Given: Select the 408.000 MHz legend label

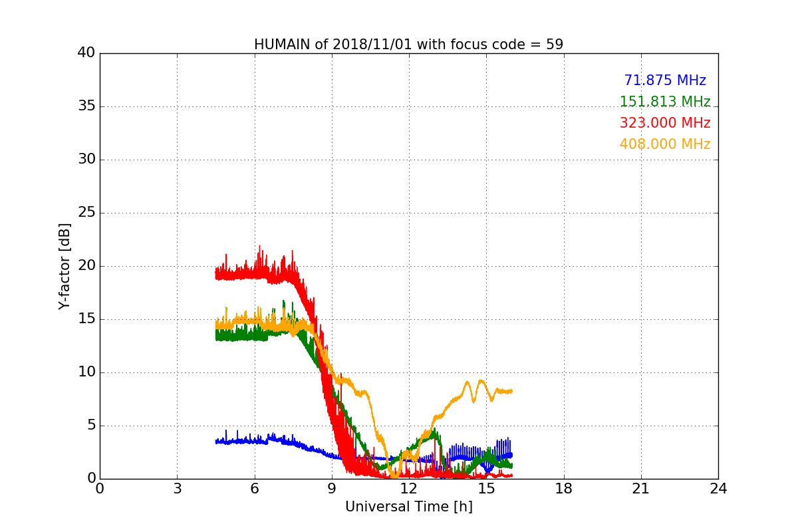Looking at the screenshot, I should (665, 144).
